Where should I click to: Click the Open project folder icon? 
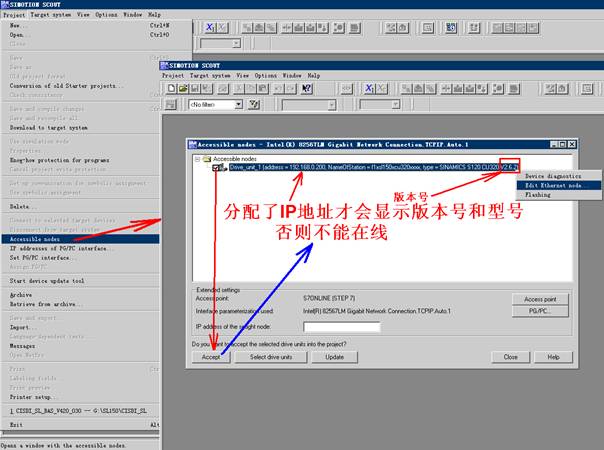185,88
